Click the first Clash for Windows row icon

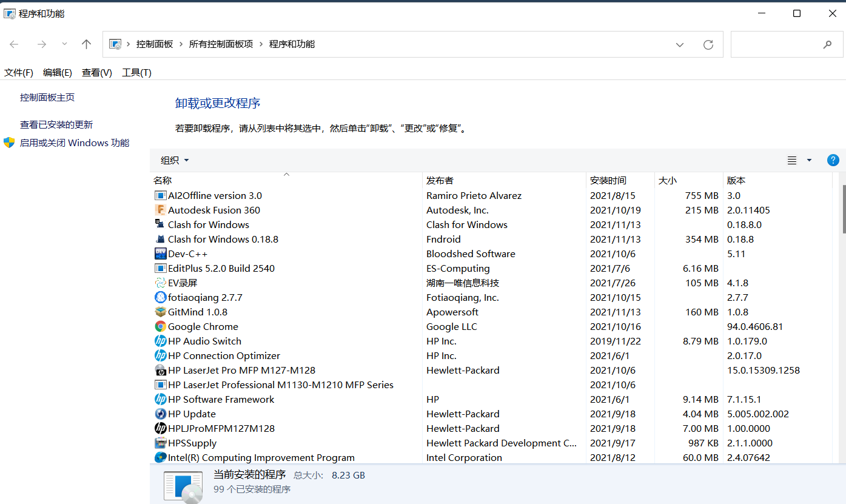[160, 224]
